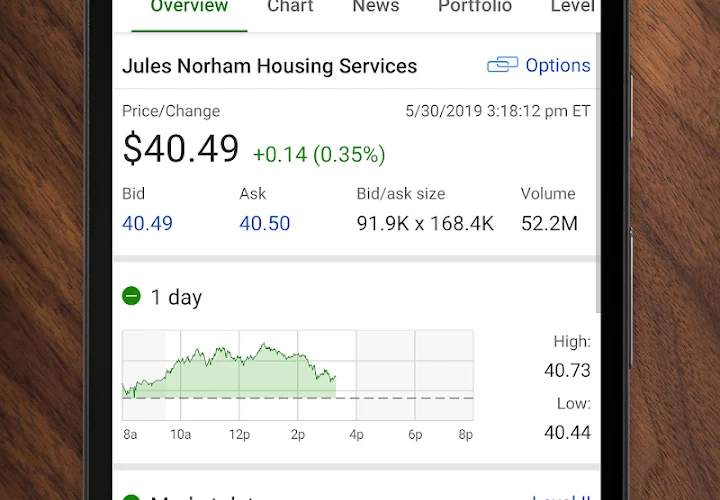
Task: Select the Overview tab
Action: (x=189, y=6)
